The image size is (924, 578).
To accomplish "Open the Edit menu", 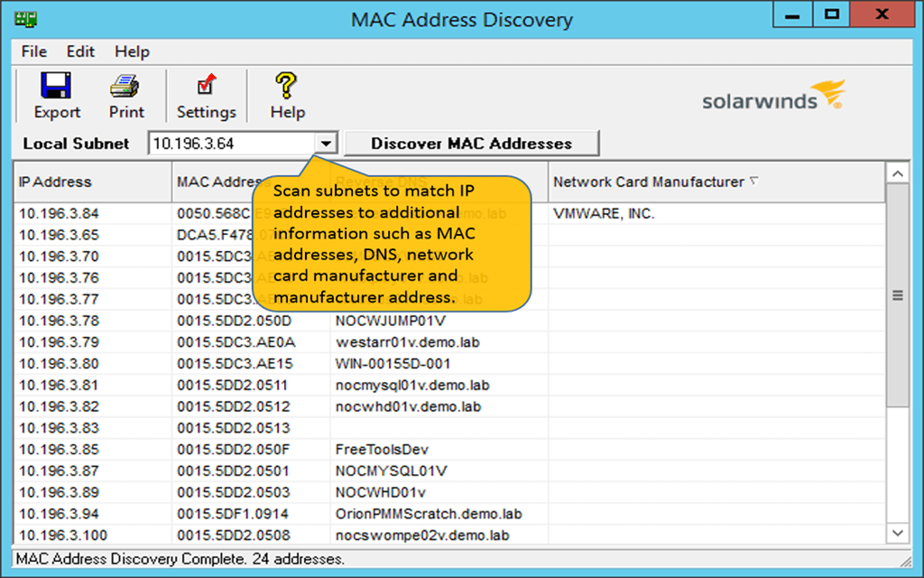I will click(x=79, y=51).
